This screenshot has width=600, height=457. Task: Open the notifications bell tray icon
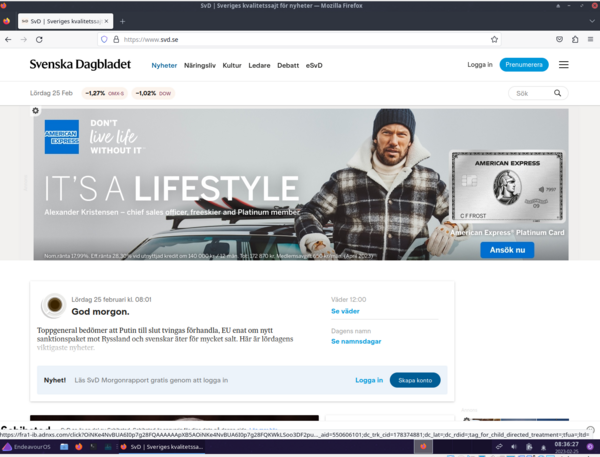[x=543, y=447]
